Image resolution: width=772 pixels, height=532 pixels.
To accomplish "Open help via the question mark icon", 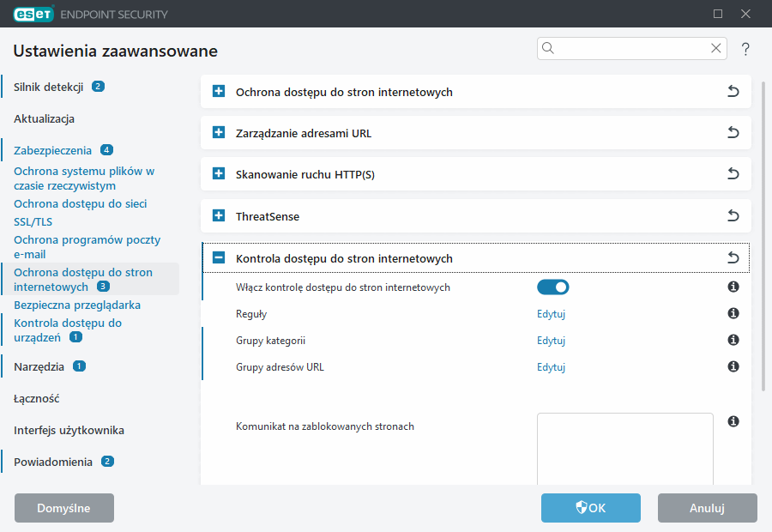I will tap(745, 49).
